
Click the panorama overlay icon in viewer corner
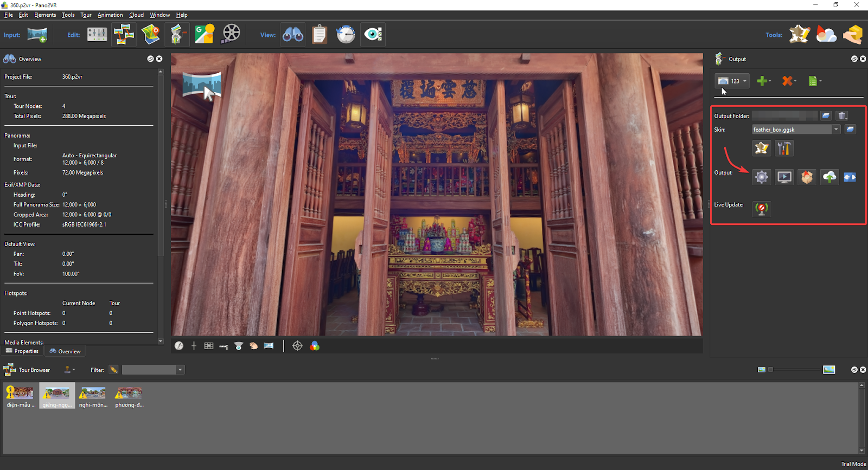pos(201,86)
